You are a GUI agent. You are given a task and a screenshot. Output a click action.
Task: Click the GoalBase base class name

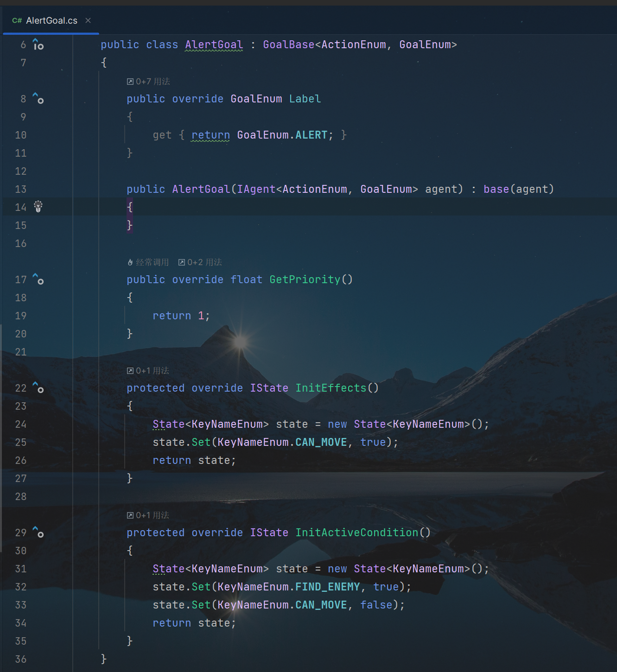point(288,44)
